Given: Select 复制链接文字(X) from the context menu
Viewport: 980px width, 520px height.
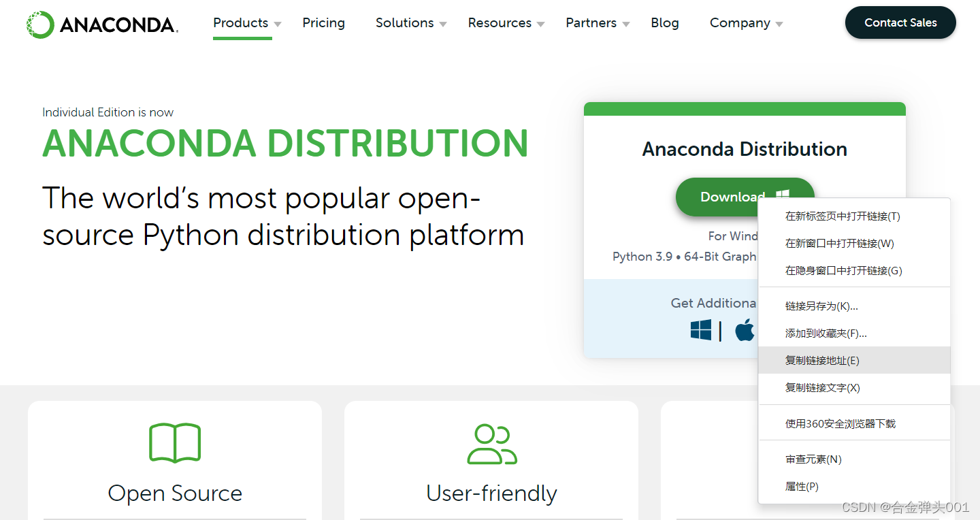Looking at the screenshot, I should (854, 387).
